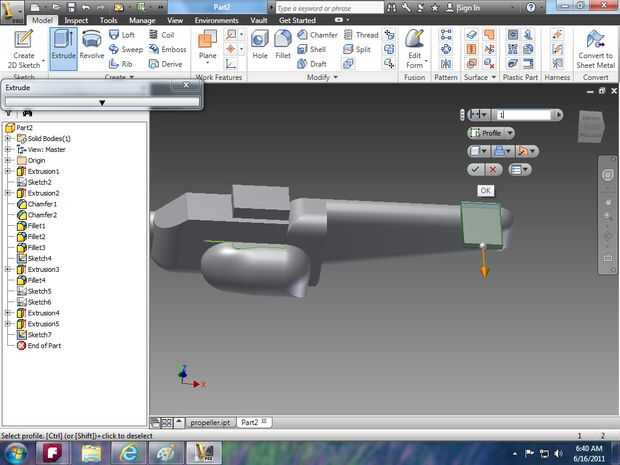Open the Tools tab
This screenshot has height=465, width=620.
pos(108,20)
